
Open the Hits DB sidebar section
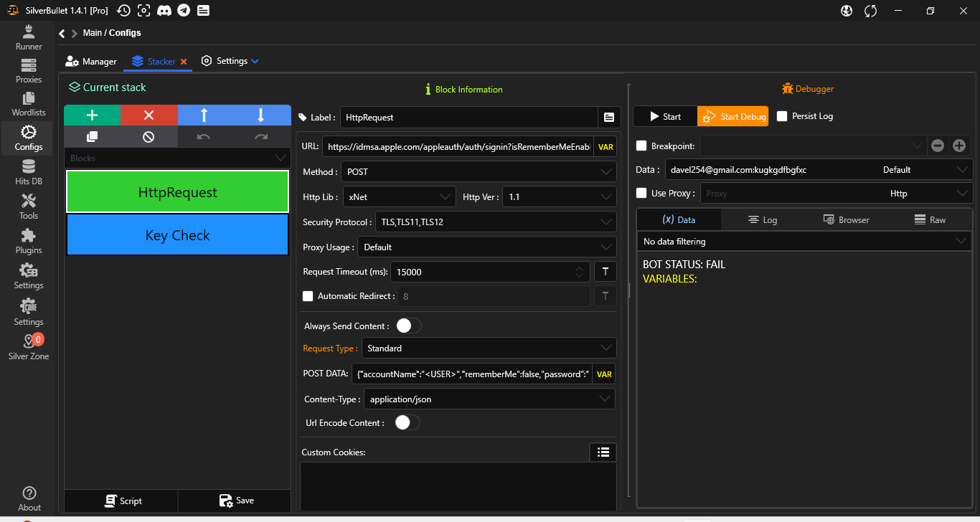[29, 173]
